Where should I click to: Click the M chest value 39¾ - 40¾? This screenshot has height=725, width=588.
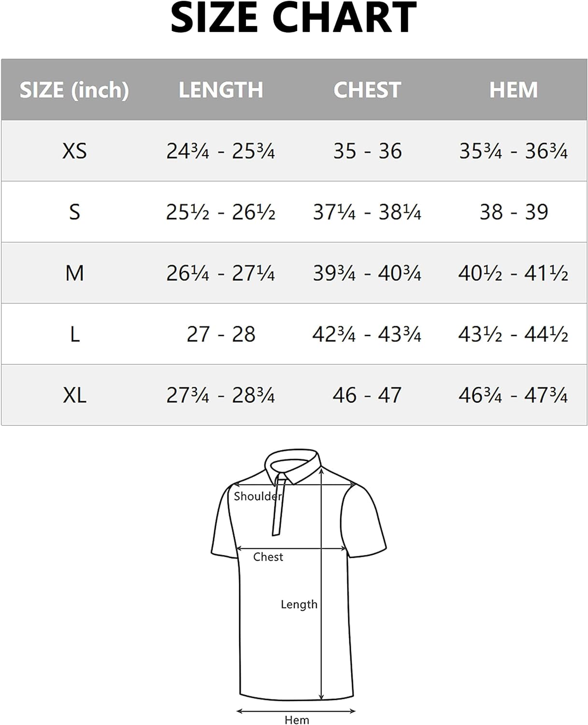pyautogui.click(x=367, y=273)
